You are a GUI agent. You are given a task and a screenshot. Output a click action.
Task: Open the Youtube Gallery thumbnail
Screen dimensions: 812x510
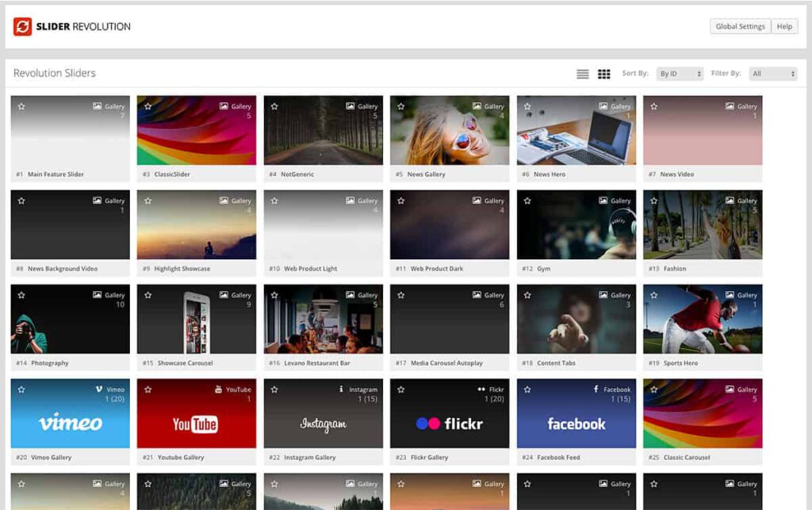tap(197, 413)
